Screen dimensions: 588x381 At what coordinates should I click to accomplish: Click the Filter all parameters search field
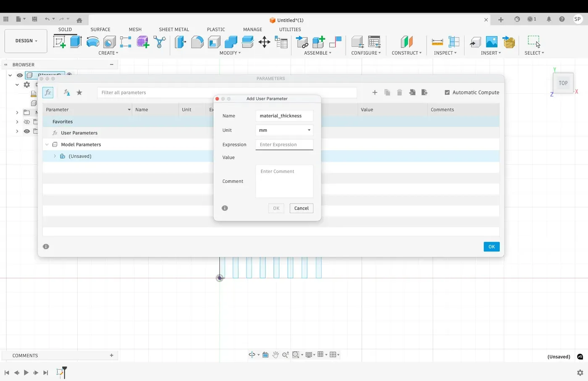click(x=227, y=92)
